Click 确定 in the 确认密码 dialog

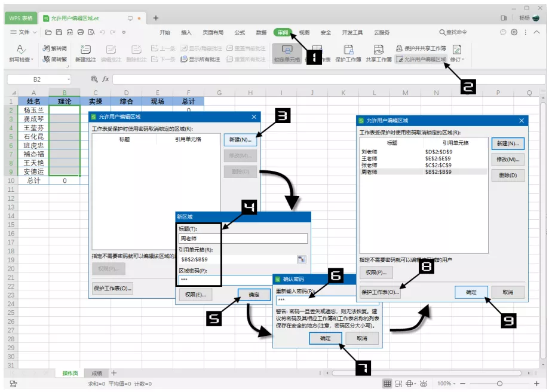click(x=325, y=338)
